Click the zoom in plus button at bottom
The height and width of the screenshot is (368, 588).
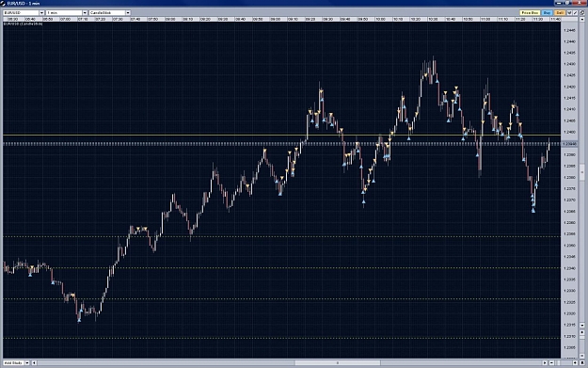click(575, 362)
